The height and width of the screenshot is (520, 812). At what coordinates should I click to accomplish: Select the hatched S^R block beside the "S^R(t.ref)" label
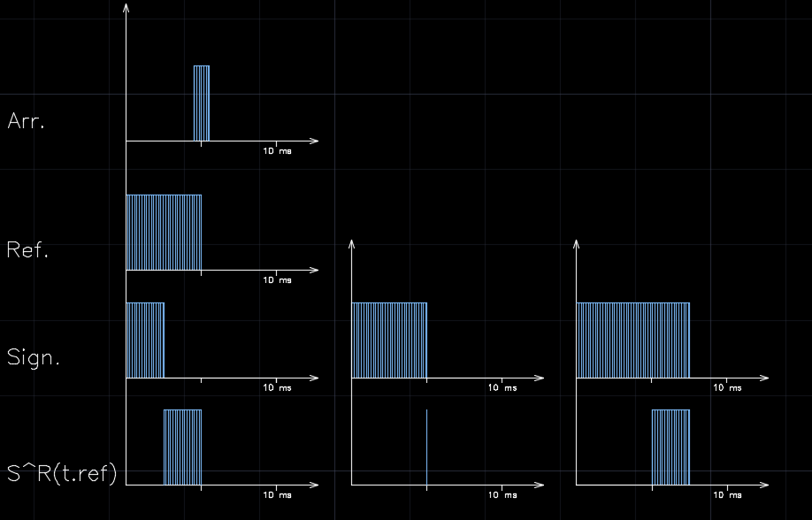pos(182,447)
